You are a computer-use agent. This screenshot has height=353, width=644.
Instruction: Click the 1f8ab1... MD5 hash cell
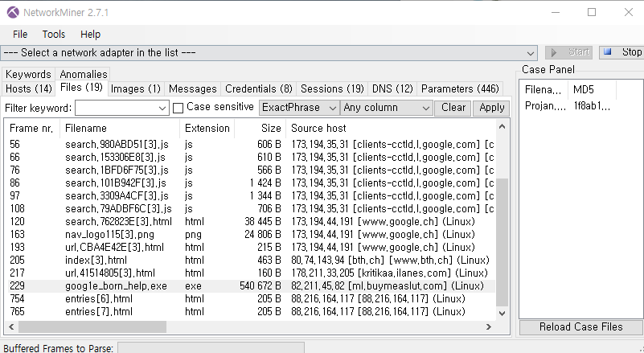[x=592, y=106]
